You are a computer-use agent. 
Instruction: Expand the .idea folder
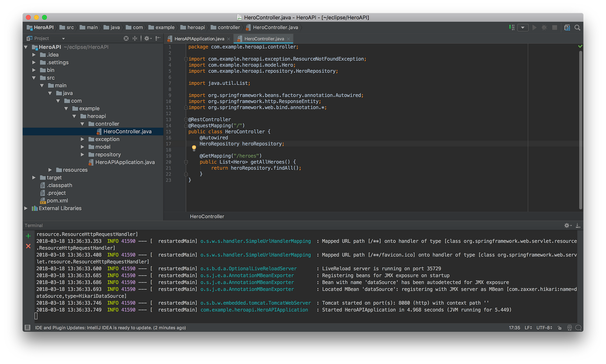point(34,55)
